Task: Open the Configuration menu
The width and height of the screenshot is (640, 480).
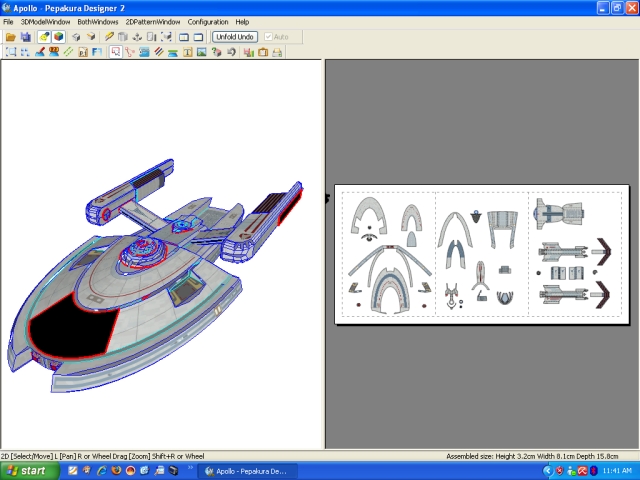Action: (208, 22)
